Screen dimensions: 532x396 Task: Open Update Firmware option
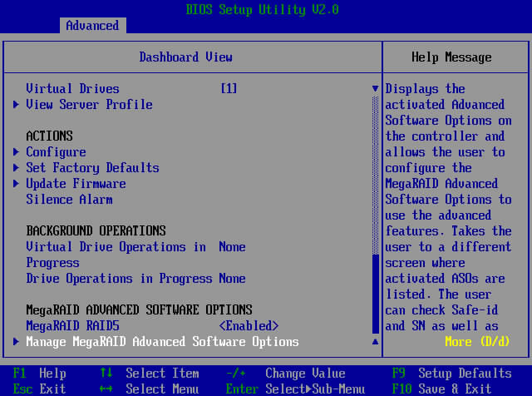76,184
